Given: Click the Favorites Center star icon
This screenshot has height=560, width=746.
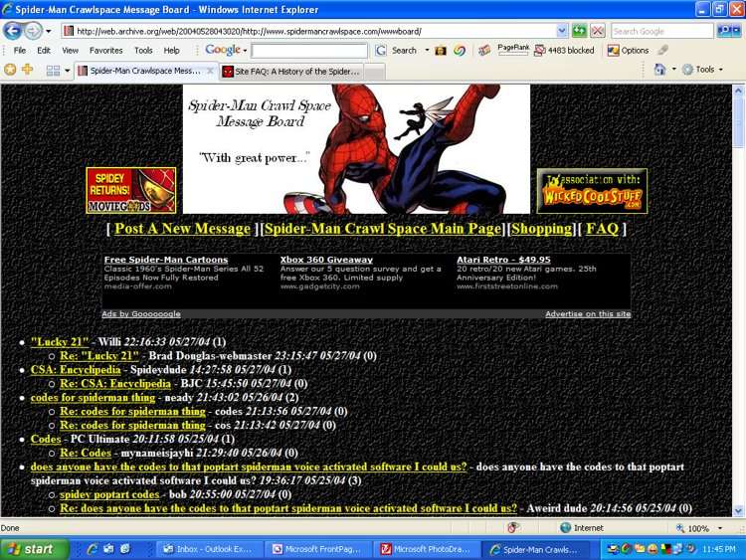Looking at the screenshot, I should point(10,70).
